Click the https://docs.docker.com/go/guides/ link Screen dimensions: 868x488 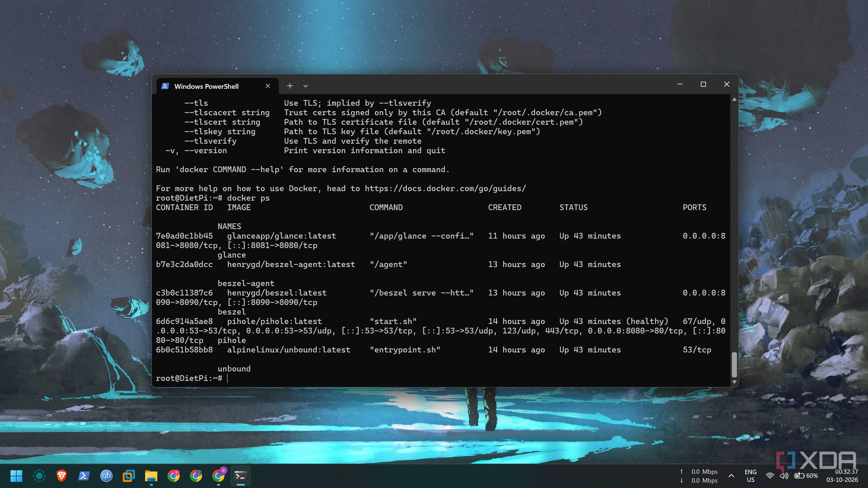[446, 188]
